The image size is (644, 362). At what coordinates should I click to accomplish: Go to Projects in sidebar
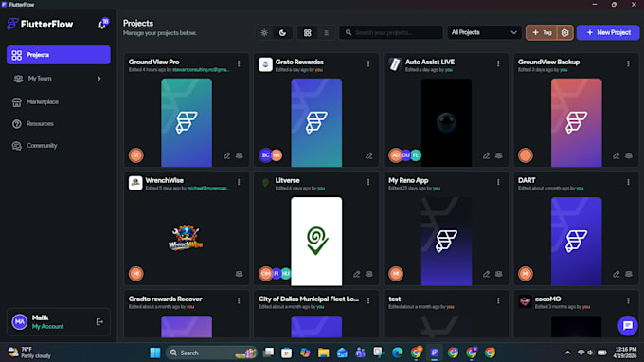click(x=59, y=55)
